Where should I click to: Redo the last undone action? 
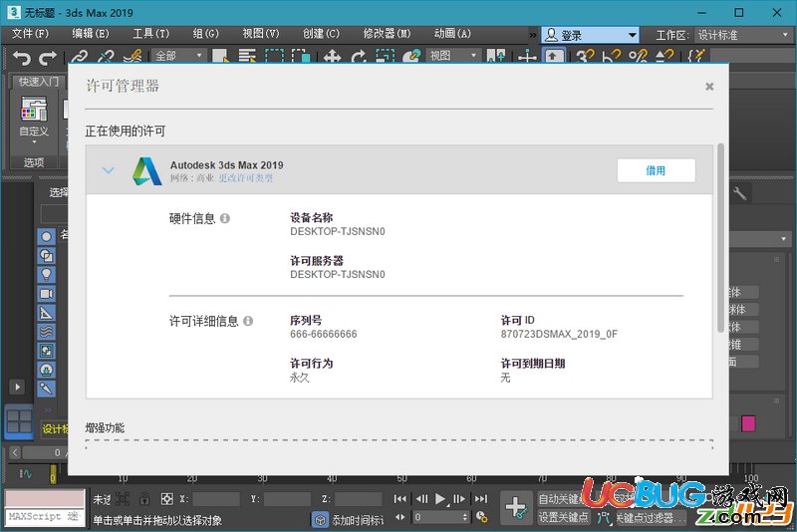pyautogui.click(x=48, y=57)
